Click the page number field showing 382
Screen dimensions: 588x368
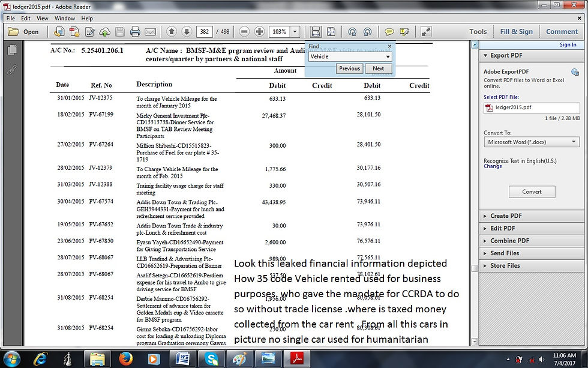(205, 32)
